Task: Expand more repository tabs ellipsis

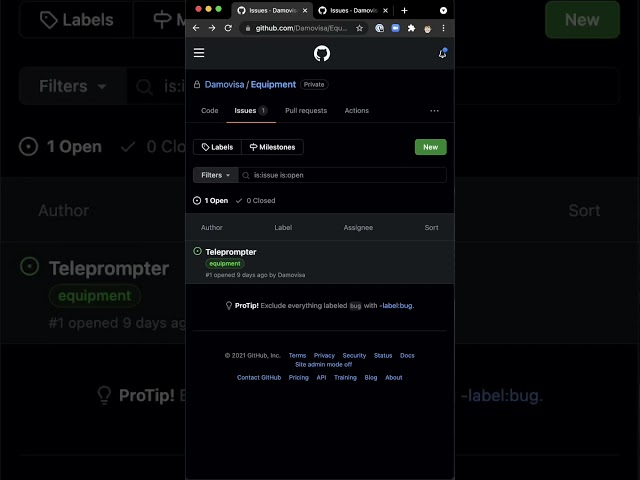Action: pos(434,111)
